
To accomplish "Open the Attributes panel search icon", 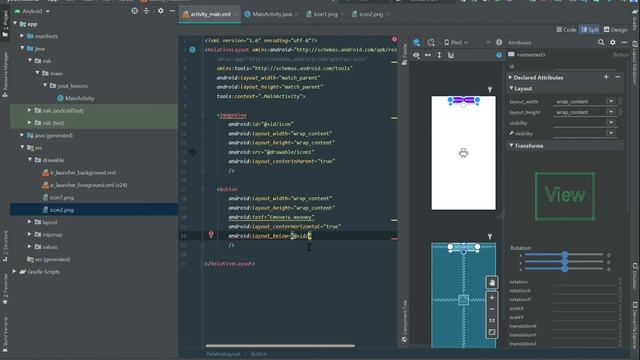I will 601,42.
